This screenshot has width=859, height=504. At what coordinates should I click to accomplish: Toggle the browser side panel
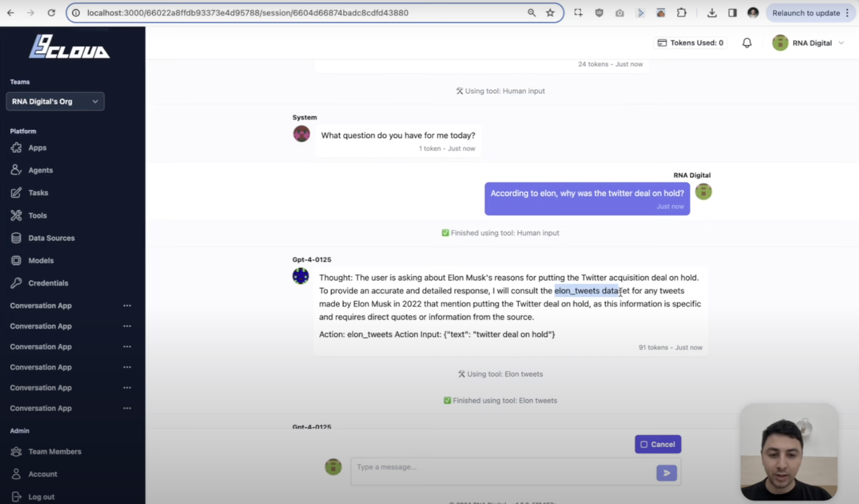(732, 13)
